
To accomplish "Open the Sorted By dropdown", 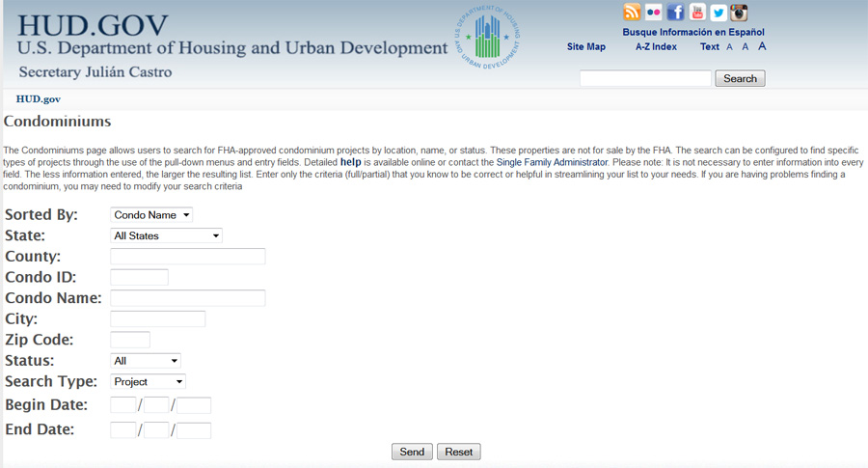I will pos(151,215).
